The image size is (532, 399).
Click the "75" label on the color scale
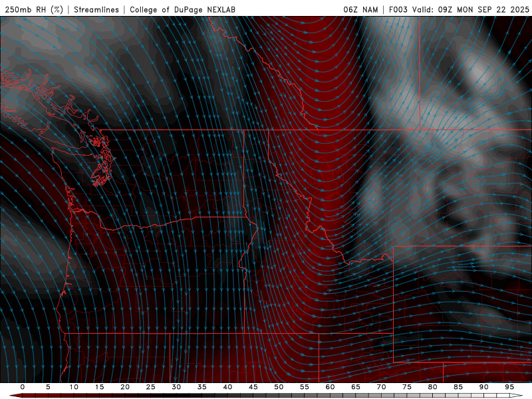(x=407, y=387)
